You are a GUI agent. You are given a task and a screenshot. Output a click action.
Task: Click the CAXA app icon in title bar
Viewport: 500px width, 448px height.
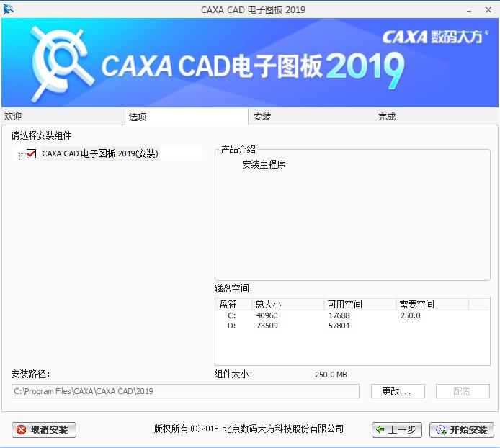coord(8,9)
